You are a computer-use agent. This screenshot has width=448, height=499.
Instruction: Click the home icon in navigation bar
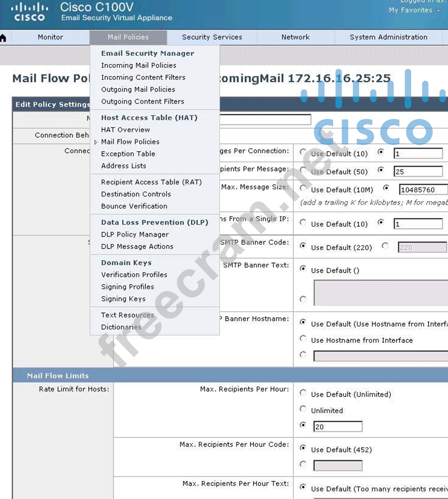coord(3,38)
